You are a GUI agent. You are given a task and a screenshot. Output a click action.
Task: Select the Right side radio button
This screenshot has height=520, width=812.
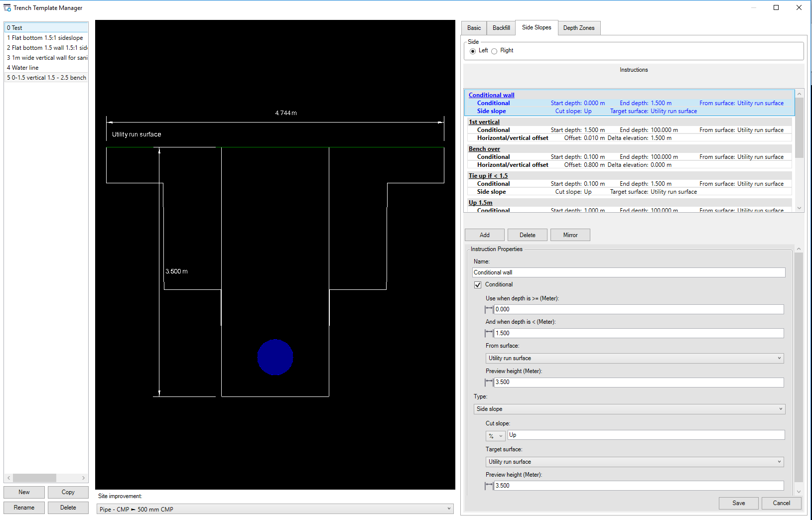tap(494, 51)
